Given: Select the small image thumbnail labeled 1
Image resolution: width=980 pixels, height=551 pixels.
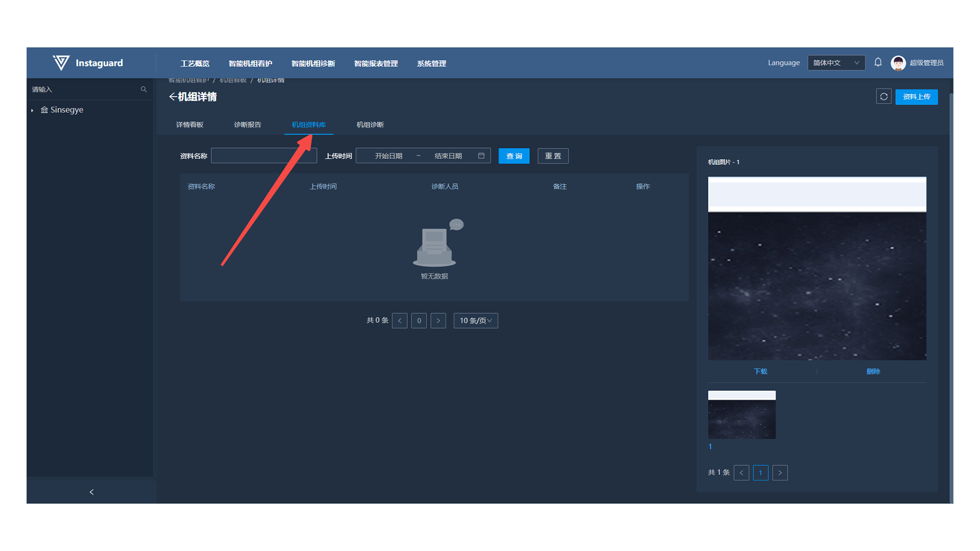Looking at the screenshot, I should (x=742, y=415).
